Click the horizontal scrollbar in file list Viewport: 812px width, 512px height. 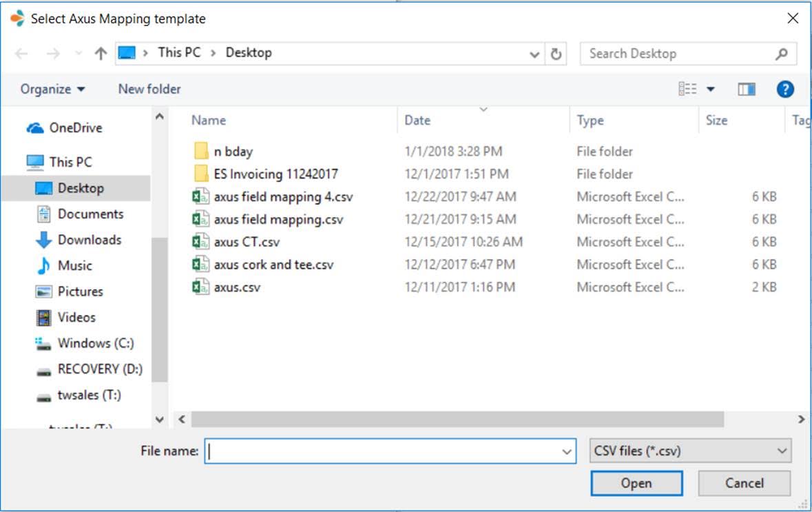457,419
